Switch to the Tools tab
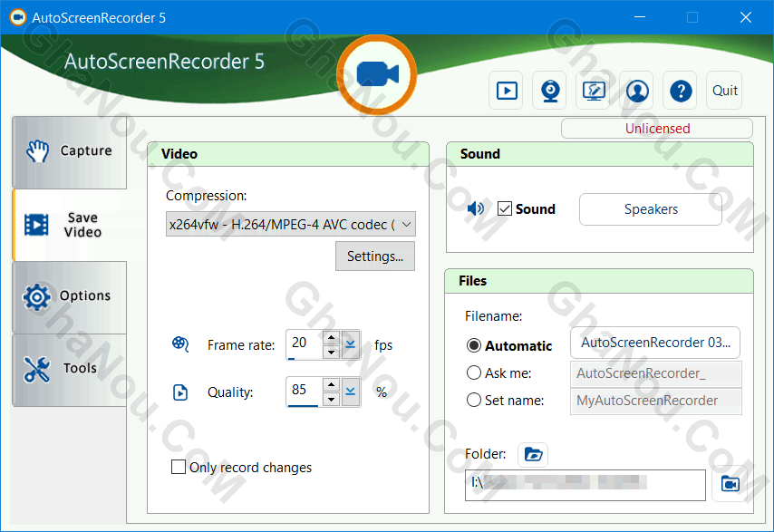The width and height of the screenshot is (774, 532). coord(70,369)
